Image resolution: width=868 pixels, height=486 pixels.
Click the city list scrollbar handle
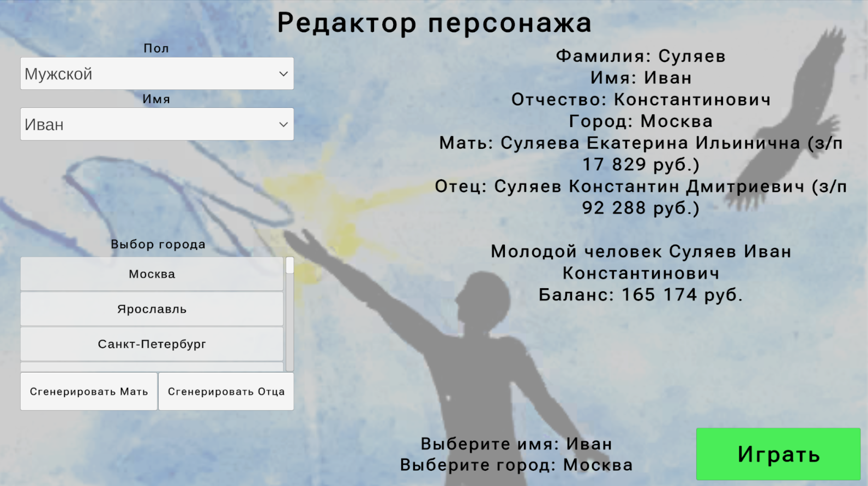point(290,265)
